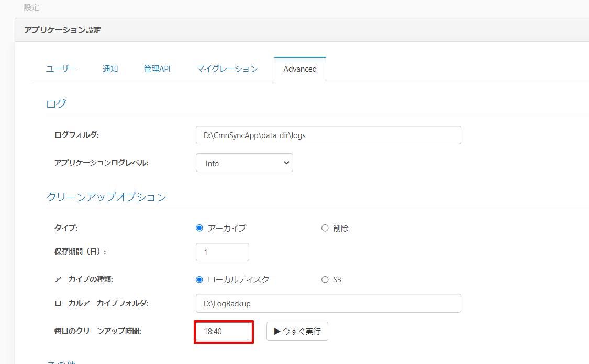Image resolution: width=589 pixels, height=364 pixels.
Task: Select the アーカイブ cleanup type radio button
Action: [199, 228]
